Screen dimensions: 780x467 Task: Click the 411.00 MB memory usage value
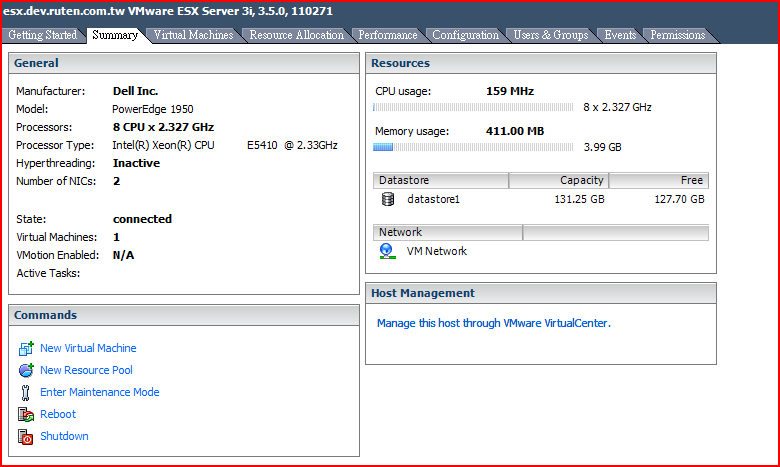pos(515,131)
